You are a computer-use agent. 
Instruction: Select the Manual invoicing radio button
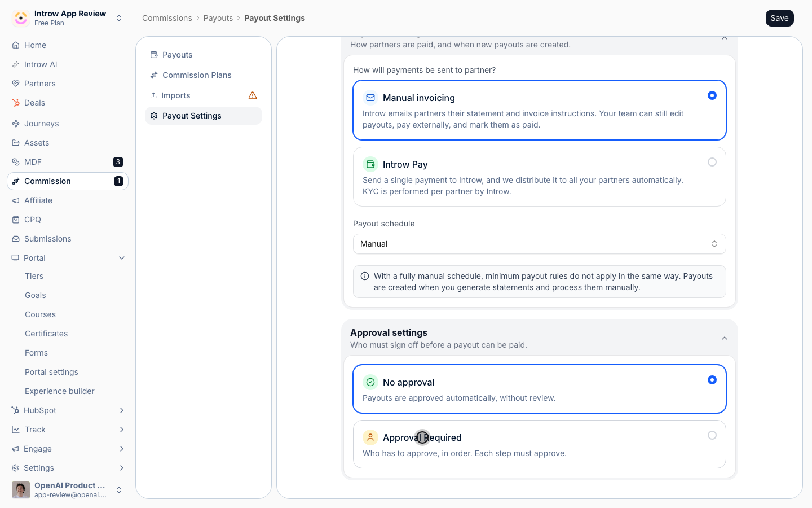(712, 95)
